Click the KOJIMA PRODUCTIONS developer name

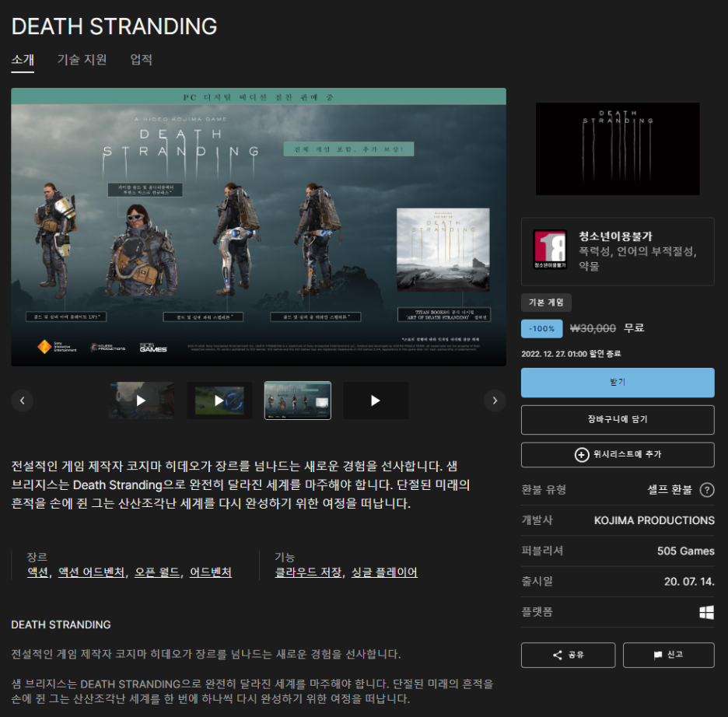(654, 520)
